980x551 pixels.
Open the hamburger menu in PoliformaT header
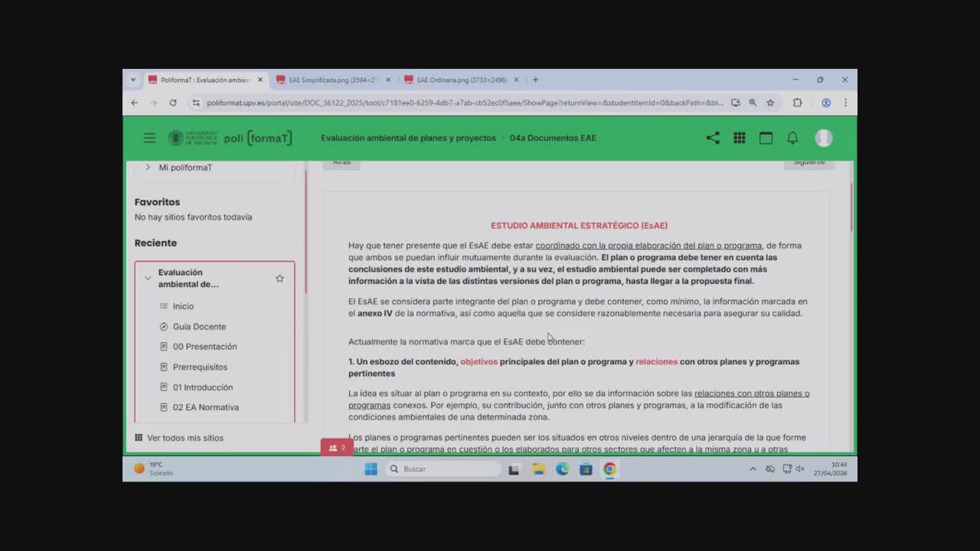tap(149, 138)
